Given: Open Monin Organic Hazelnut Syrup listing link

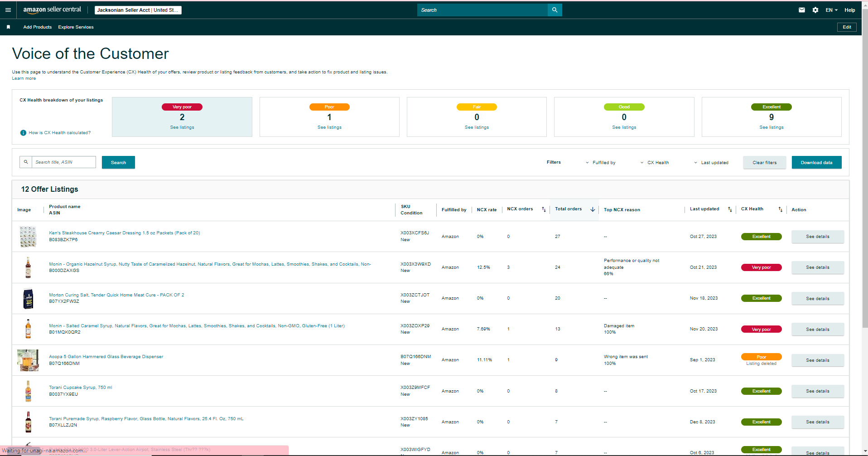Looking at the screenshot, I should coord(210,264).
